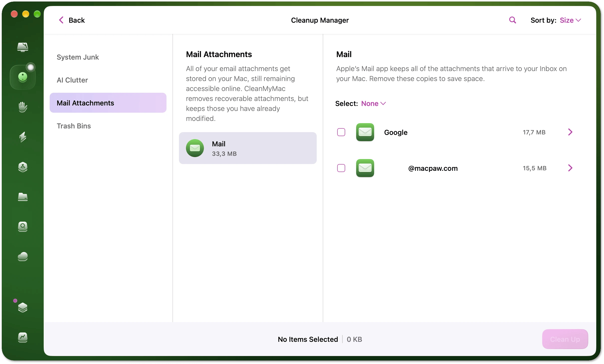Open the Applications icon in sidebar
Image resolution: width=604 pixels, height=364 pixels.
(x=23, y=167)
